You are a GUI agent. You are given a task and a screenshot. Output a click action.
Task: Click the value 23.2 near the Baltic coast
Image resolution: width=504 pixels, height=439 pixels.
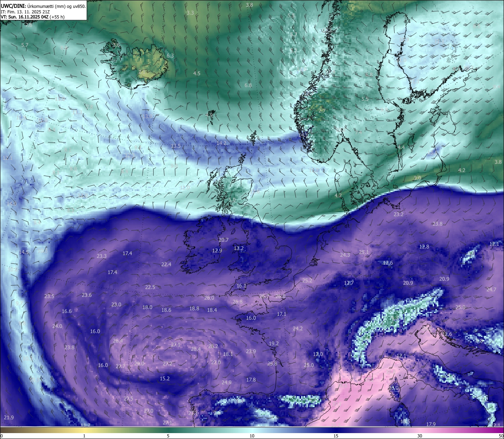[398, 214]
